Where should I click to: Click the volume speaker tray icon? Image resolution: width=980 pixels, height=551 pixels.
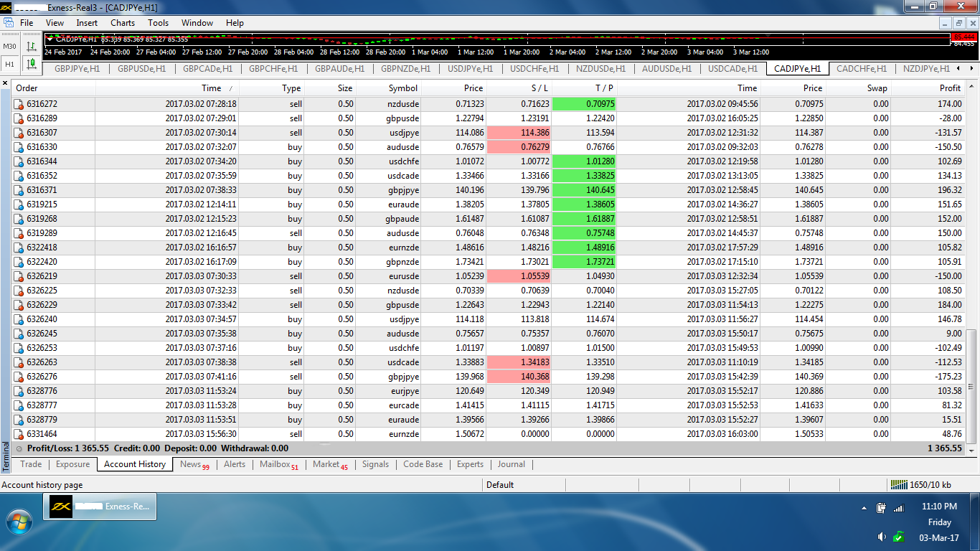click(882, 537)
